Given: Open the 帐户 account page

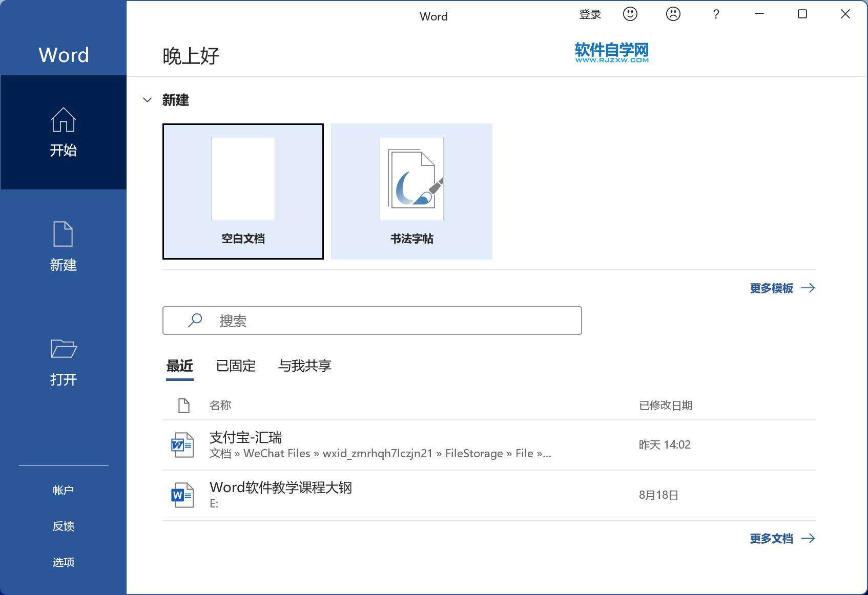Looking at the screenshot, I should [x=64, y=491].
